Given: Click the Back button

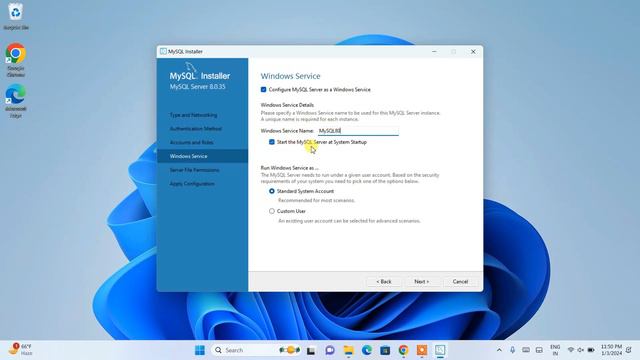Looking at the screenshot, I should 384,282.
